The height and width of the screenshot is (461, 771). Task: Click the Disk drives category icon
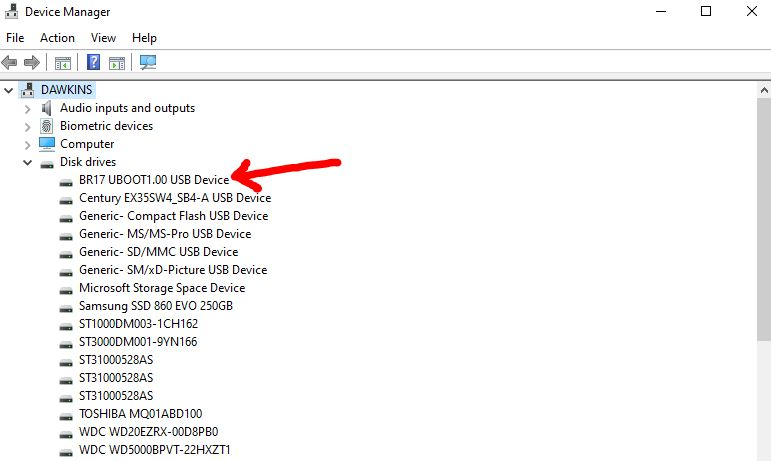pos(47,164)
